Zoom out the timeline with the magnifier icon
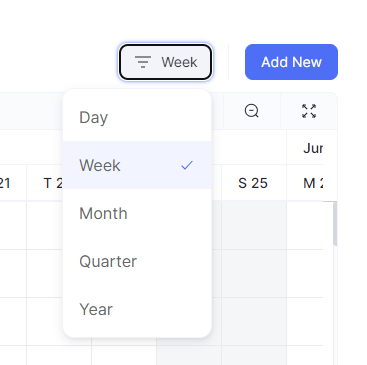The width and height of the screenshot is (367, 365). pyautogui.click(x=252, y=111)
